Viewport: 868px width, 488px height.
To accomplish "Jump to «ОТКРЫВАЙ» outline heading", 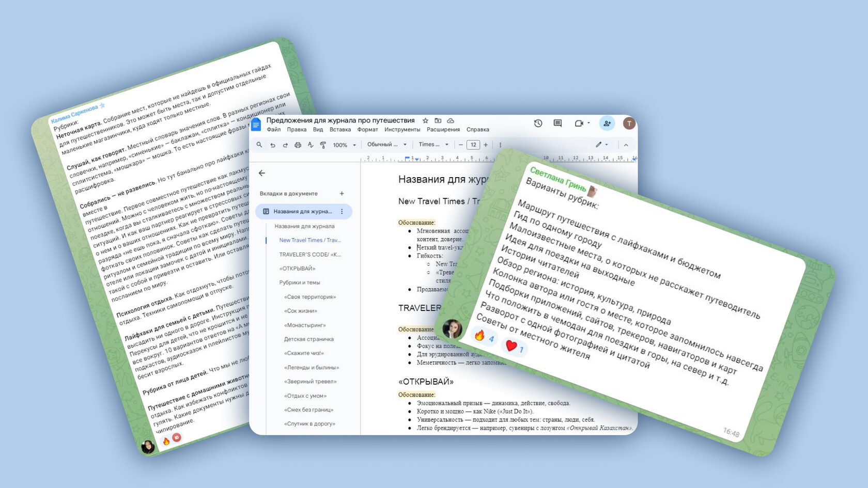I will [x=297, y=269].
